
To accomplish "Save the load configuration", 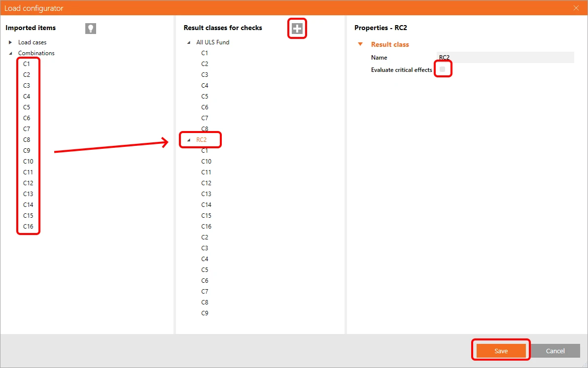I will 501,351.
